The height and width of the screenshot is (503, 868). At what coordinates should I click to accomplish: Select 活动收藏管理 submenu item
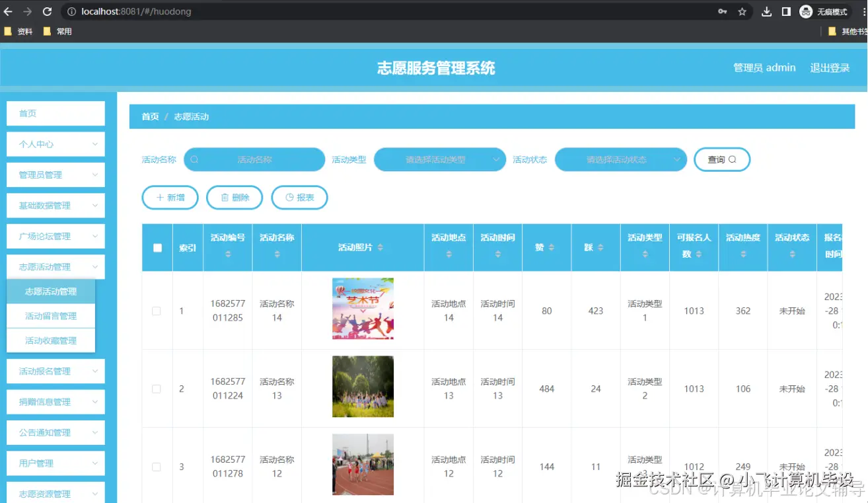point(51,340)
